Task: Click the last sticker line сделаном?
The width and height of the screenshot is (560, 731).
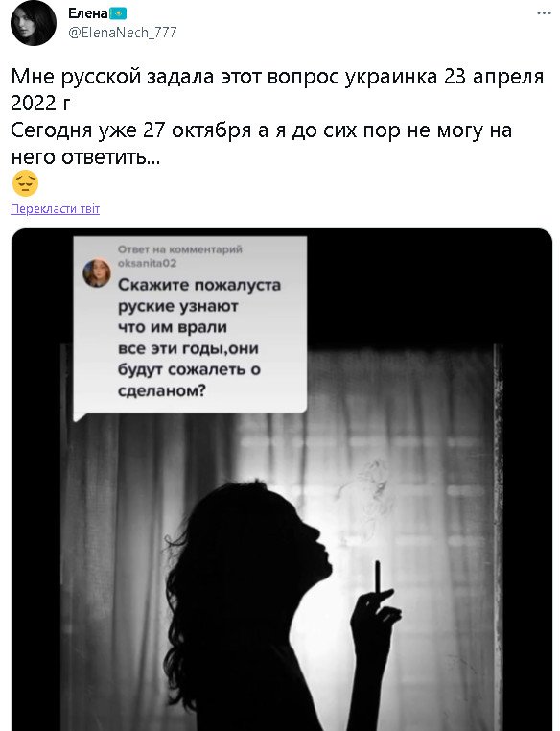Action: pos(162,390)
